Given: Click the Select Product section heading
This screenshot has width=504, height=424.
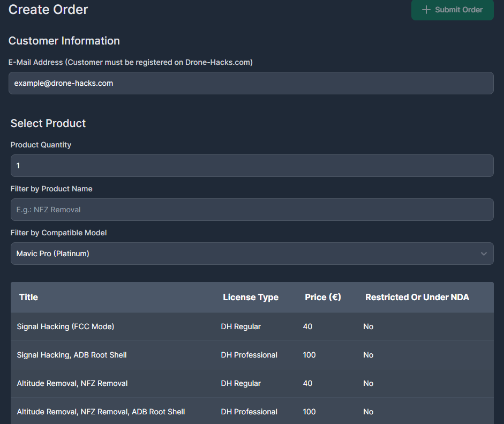Looking at the screenshot, I should point(48,123).
